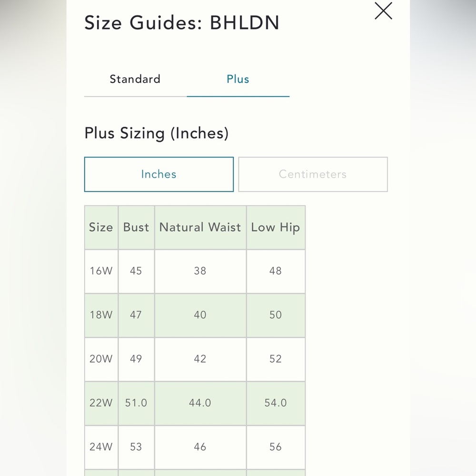Click the Plus Sizing (Inches) heading
This screenshot has width=476, height=476.
(156, 134)
